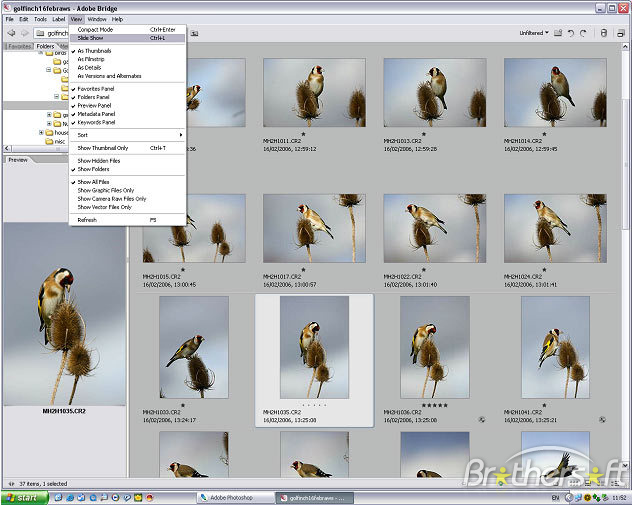632x505 pixels.
Task: Choose Show Graphic Files Only
Action: coord(127,190)
